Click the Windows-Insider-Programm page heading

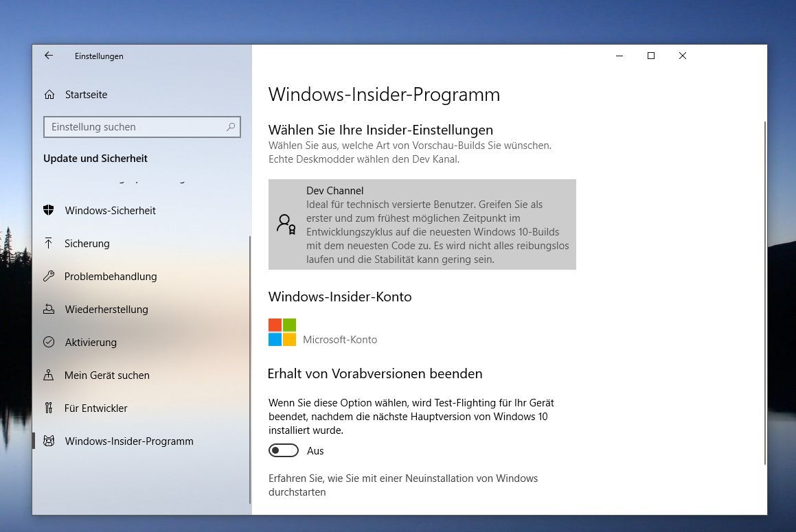385,95
